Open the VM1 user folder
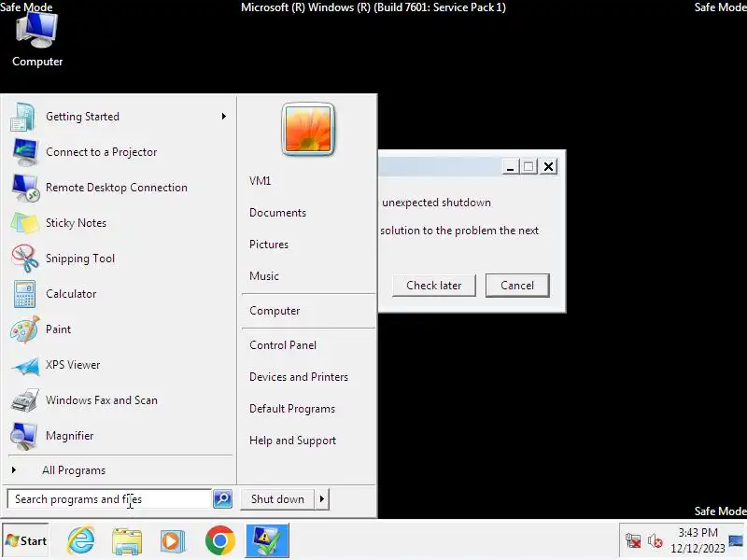 (x=261, y=181)
